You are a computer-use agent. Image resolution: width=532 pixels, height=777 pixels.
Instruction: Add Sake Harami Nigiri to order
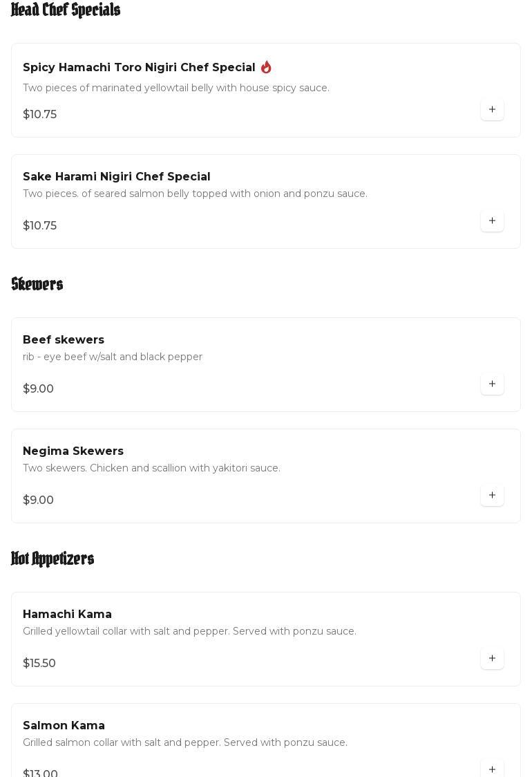tap(492, 221)
